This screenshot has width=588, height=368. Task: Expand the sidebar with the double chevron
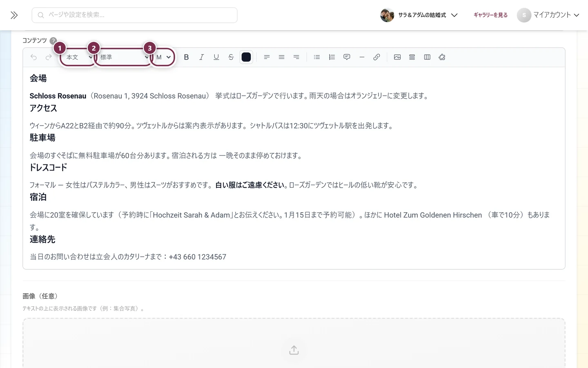14,15
